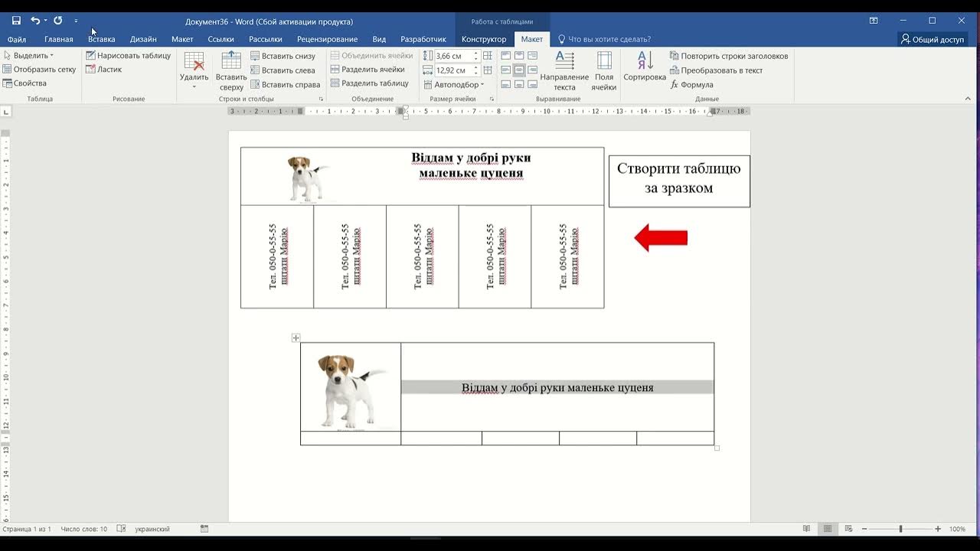Open the Select (Выделить) dropdown
This screenshot has width=980, height=551.
28,56
